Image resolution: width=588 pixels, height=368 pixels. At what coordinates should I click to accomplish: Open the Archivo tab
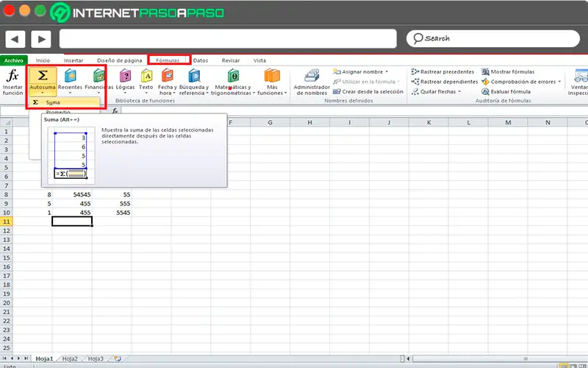pos(13,60)
